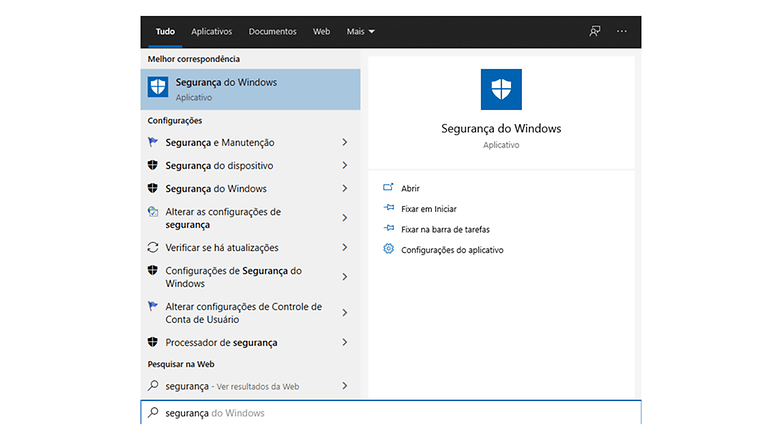Click pin icon next to Fixar em Iniciar

click(x=389, y=208)
